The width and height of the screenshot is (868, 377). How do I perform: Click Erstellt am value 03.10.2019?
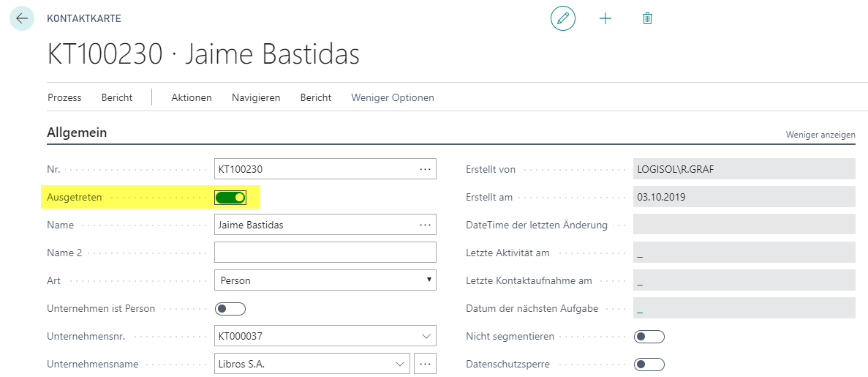[744, 197]
